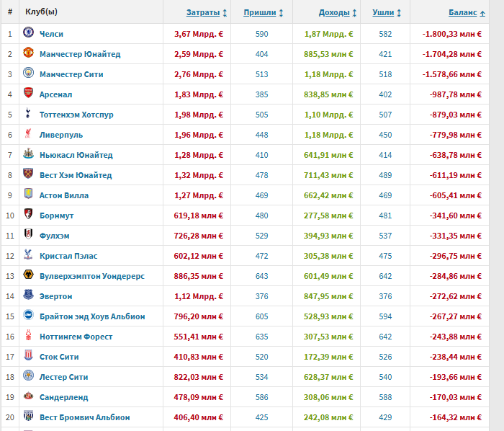Click the Aston Villa crest icon

(x=28, y=195)
